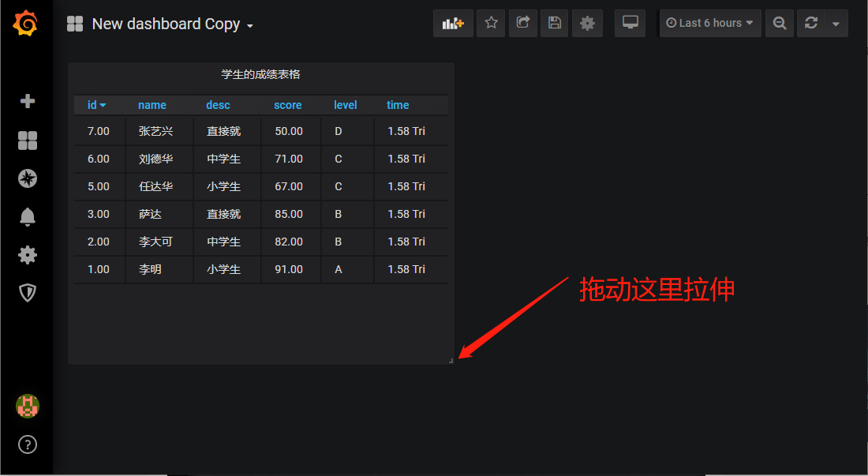Click level cell in 任达华 row
868x476 pixels.
pos(348,186)
